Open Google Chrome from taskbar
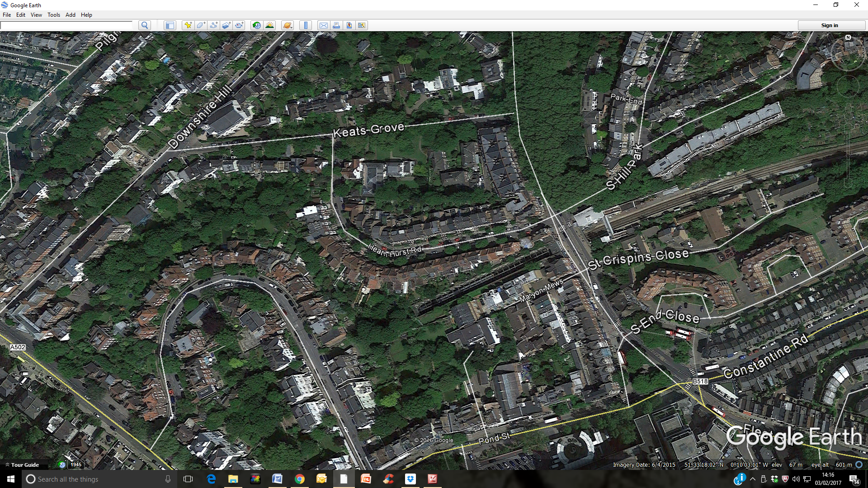Screen dimensions: 868x488 coord(300,479)
